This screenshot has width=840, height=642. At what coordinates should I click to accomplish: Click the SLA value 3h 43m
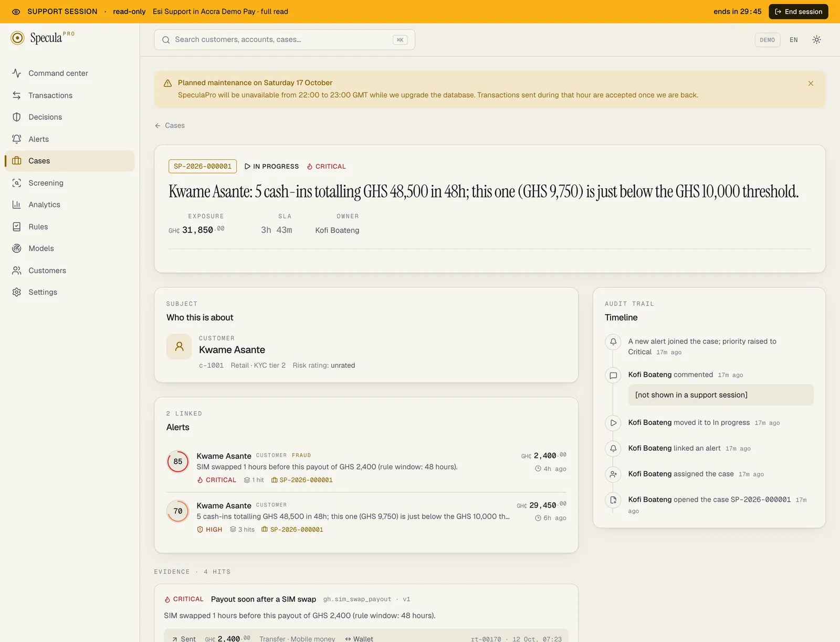coord(277,230)
